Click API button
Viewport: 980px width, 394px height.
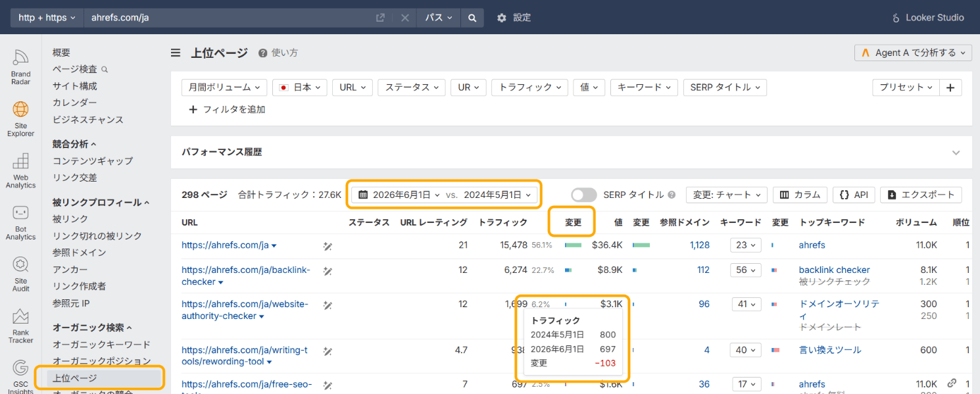[x=854, y=195]
